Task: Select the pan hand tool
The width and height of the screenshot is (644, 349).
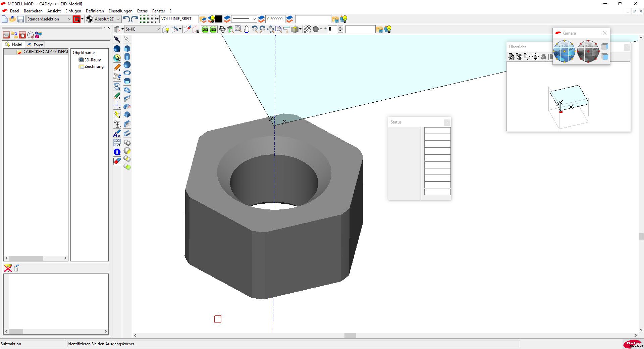Action: click(247, 30)
